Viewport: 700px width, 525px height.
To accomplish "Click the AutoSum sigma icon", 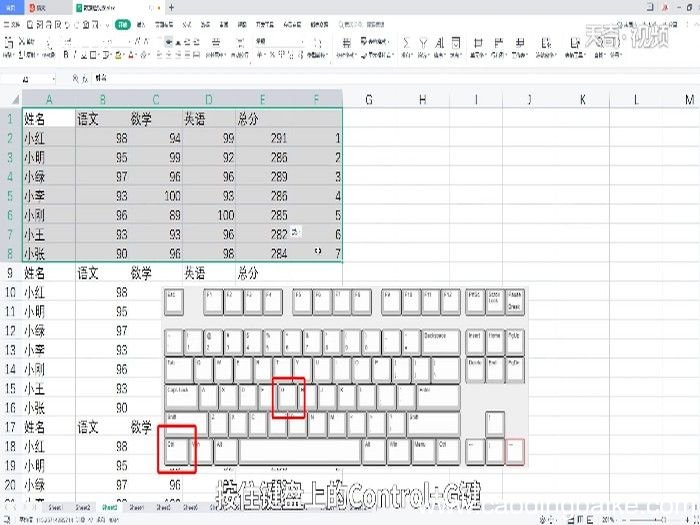I will tap(406, 43).
